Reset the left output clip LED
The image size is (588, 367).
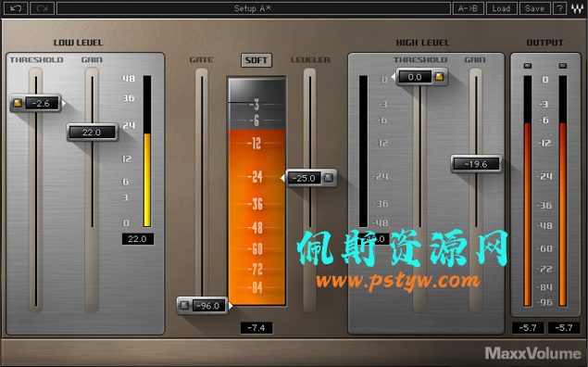click(x=528, y=66)
